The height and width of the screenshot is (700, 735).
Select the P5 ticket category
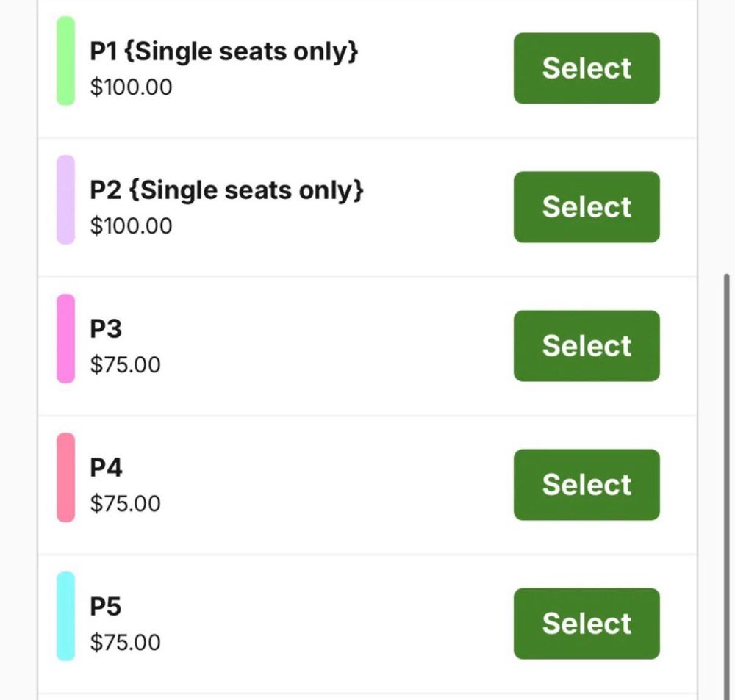586,623
